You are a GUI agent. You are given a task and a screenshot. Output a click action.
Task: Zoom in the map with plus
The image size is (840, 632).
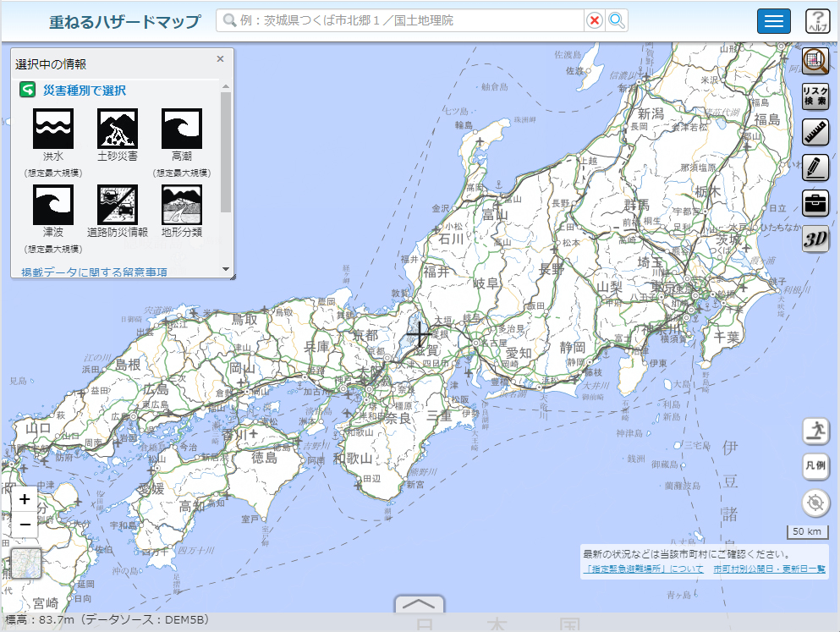click(x=25, y=499)
